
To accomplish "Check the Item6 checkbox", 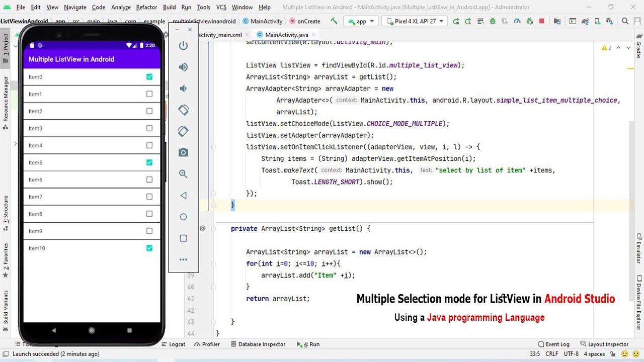I will [149, 179].
